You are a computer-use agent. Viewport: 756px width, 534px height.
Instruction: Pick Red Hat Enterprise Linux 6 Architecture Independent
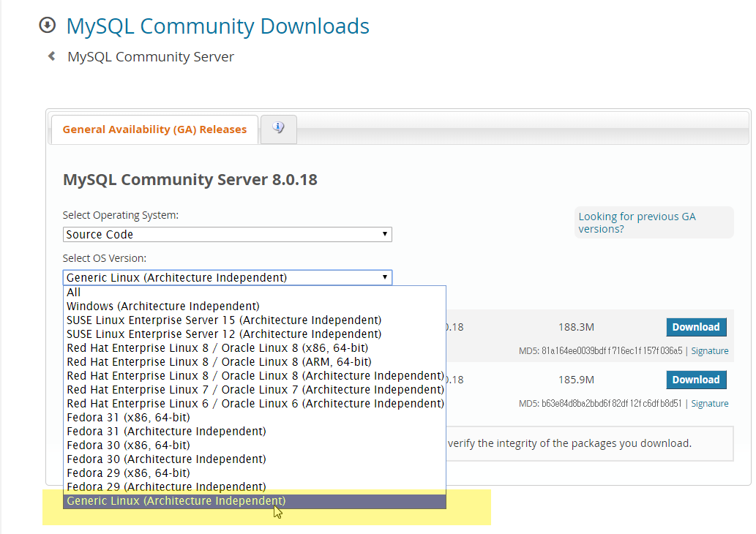[x=255, y=404]
